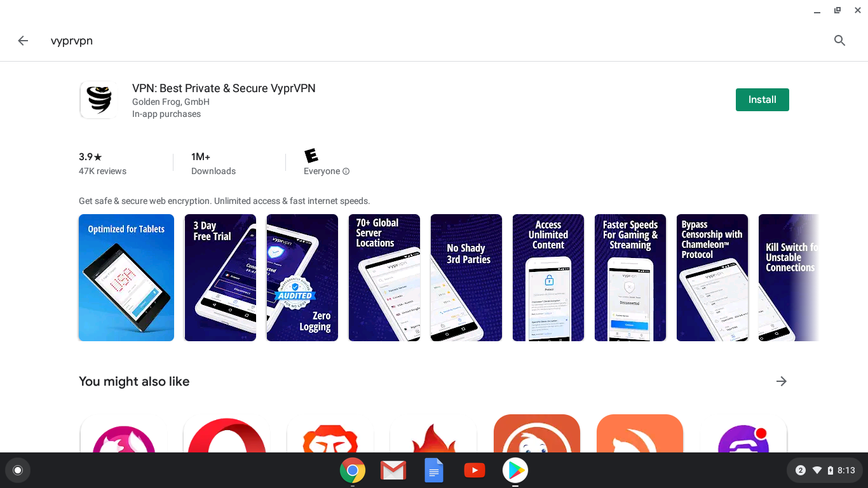Open the search magnifier icon
The height and width of the screenshot is (488, 868).
(839, 41)
